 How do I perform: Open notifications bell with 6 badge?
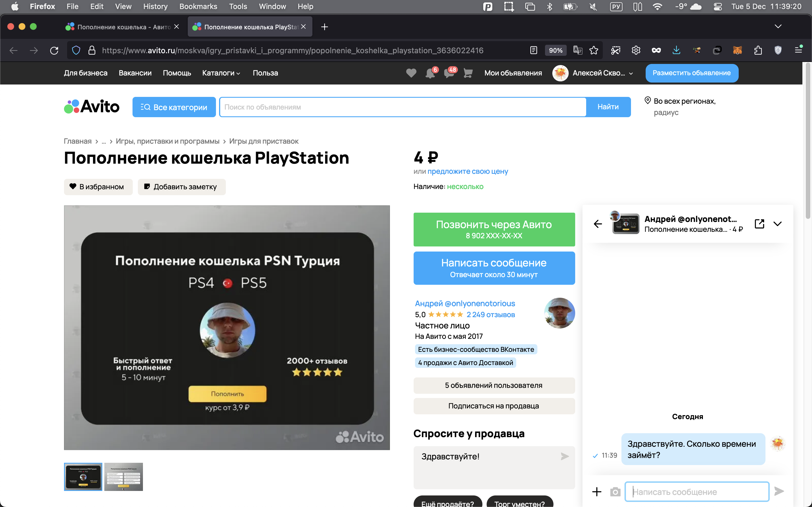(x=430, y=73)
